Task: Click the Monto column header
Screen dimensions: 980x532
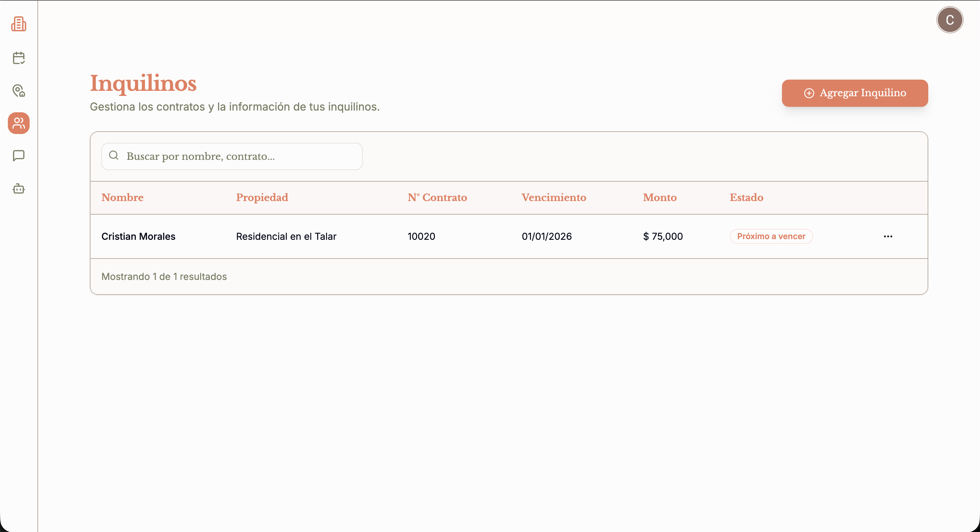Action: pyautogui.click(x=660, y=197)
